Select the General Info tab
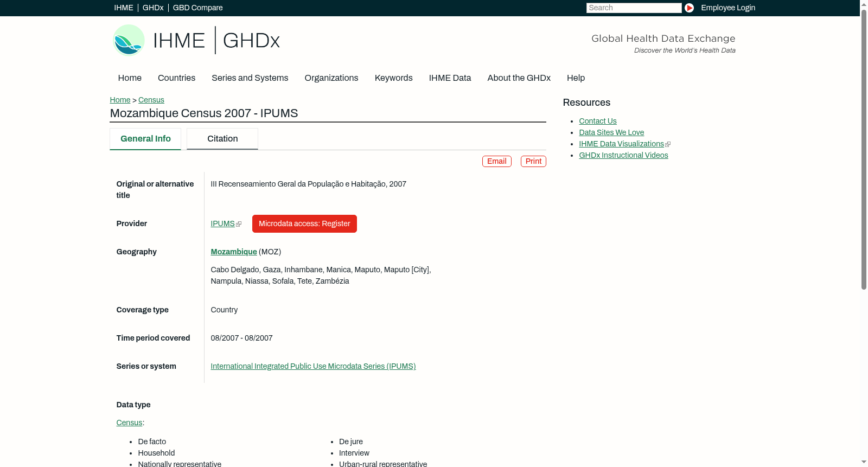Screen dimensions: 868x467 [x=145, y=139]
